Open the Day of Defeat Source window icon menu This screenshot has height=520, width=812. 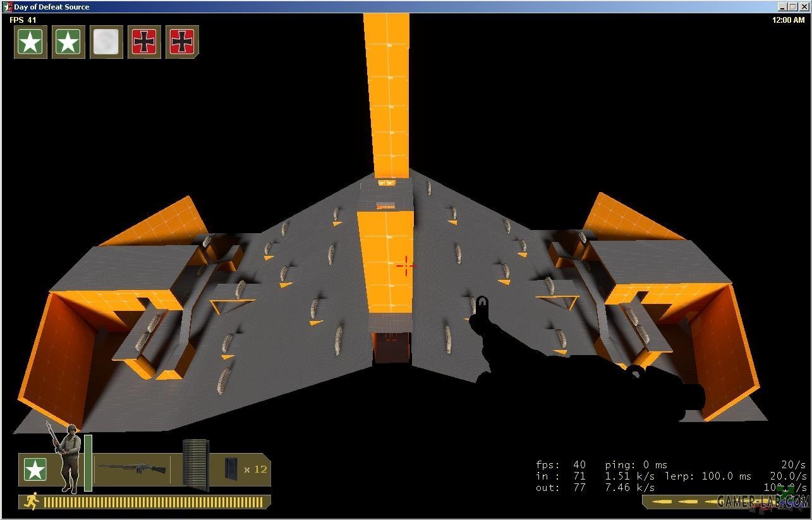click(8, 7)
